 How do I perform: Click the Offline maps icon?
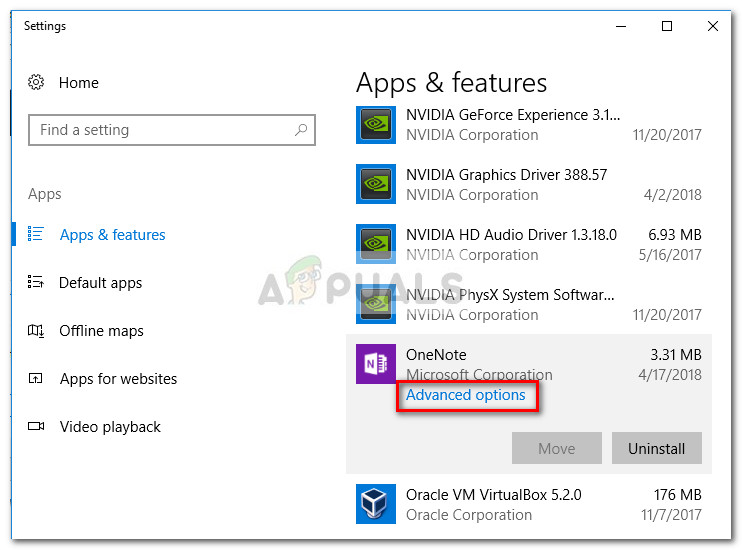pos(36,330)
